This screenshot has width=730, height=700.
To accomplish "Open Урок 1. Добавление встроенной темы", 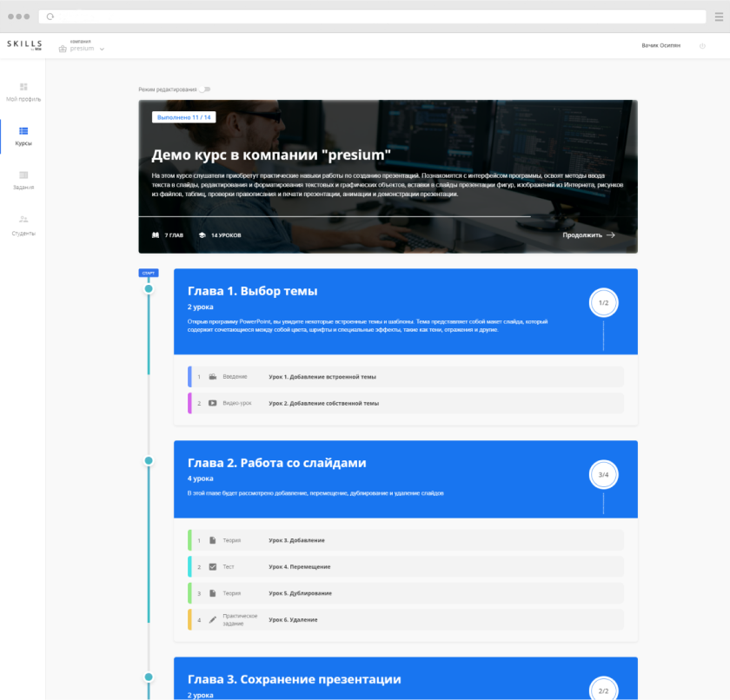I will point(406,377).
